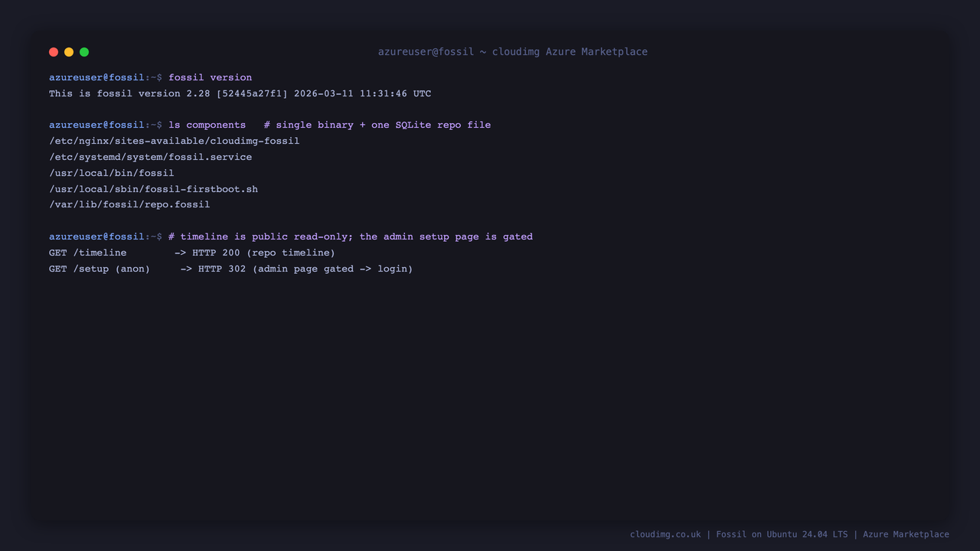The width and height of the screenshot is (980, 551).
Task: Click the GET /setup (anon) text
Action: (x=100, y=269)
